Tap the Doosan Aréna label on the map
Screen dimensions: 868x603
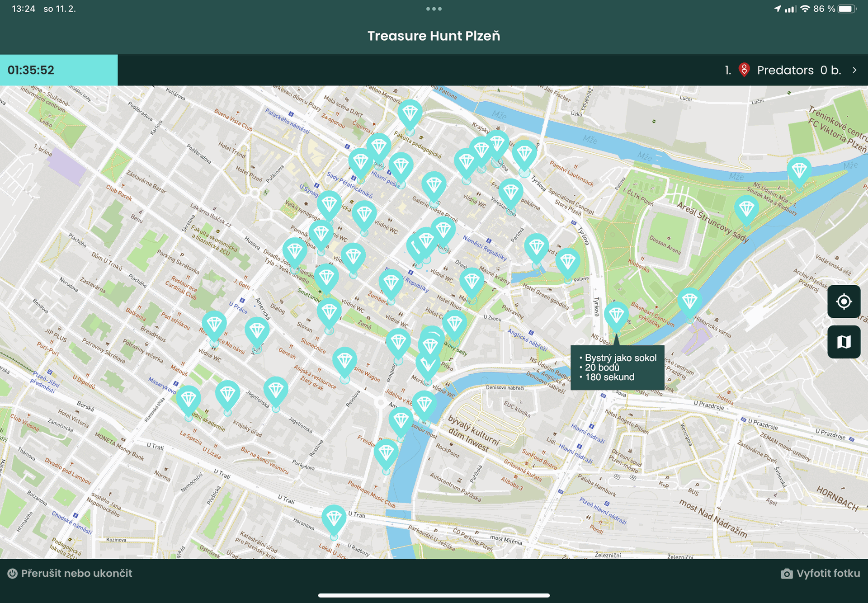coord(665,245)
